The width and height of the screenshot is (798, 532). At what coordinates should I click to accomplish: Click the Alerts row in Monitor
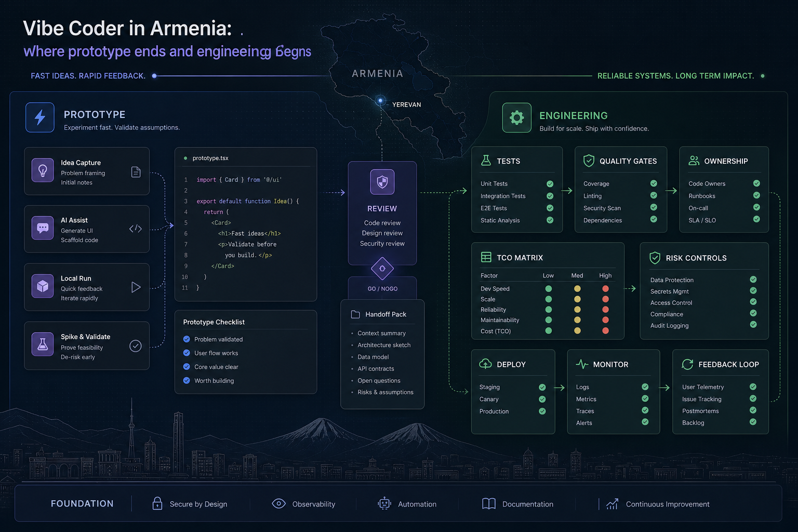(612, 423)
